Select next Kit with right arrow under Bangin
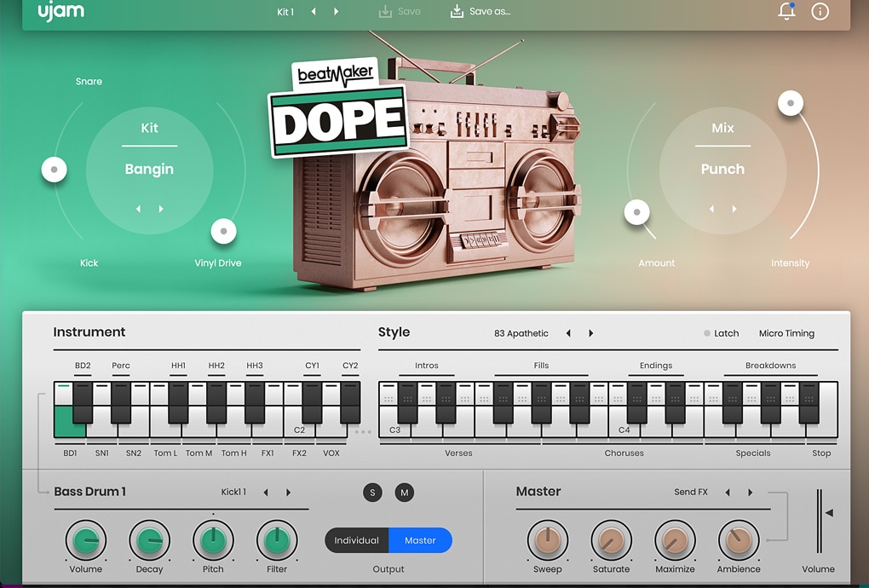The height and width of the screenshot is (588, 869). pyautogui.click(x=161, y=209)
